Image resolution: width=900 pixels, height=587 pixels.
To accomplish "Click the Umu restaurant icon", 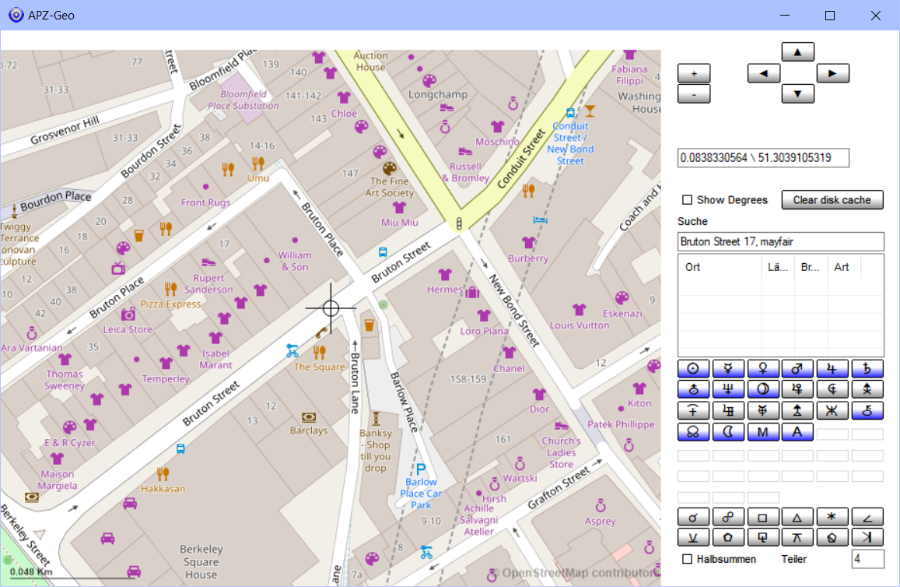I will (x=258, y=164).
